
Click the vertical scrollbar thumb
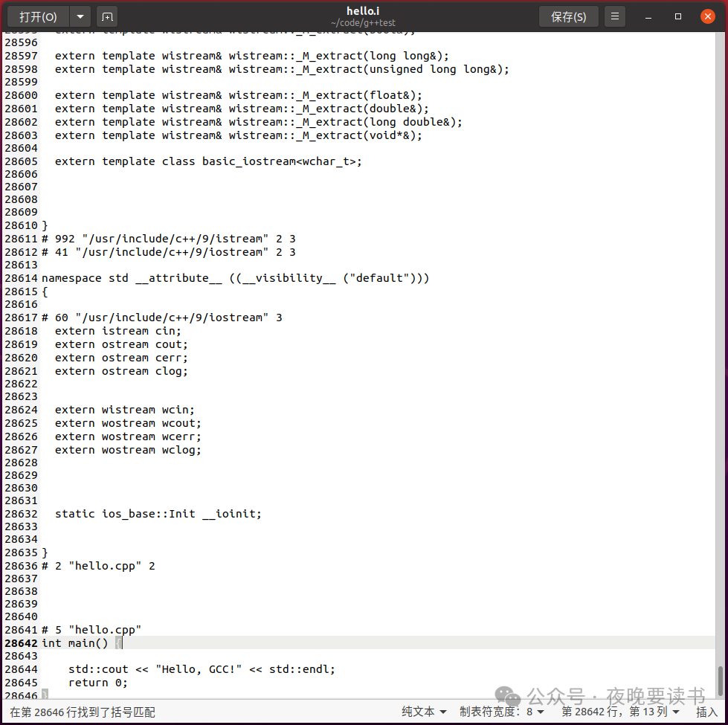tap(720, 681)
